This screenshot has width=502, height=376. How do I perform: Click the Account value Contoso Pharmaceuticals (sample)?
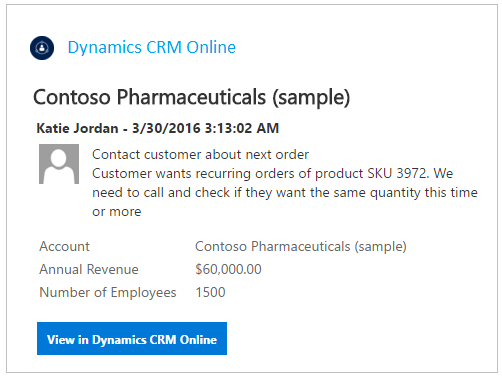point(301,247)
